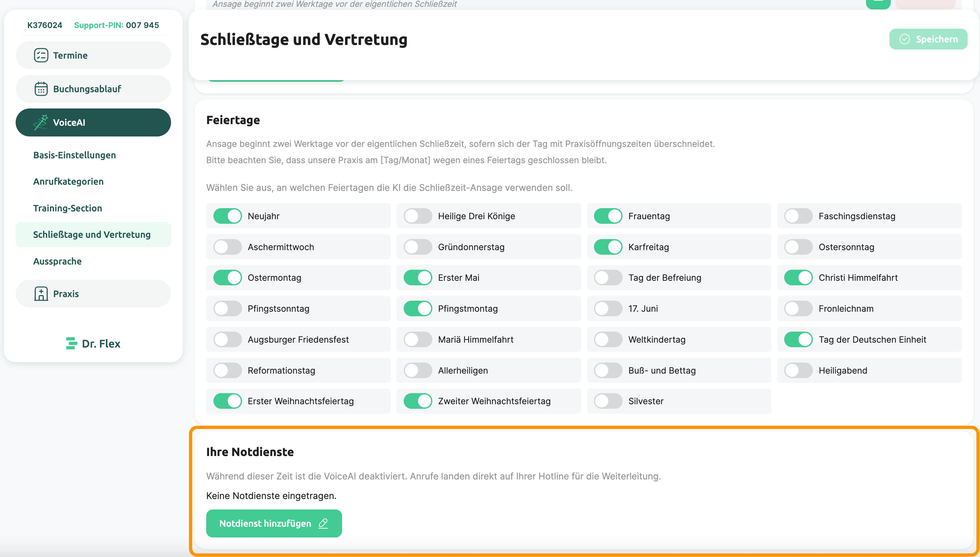Enable the Pfingstsonntag toggle

coord(228,308)
